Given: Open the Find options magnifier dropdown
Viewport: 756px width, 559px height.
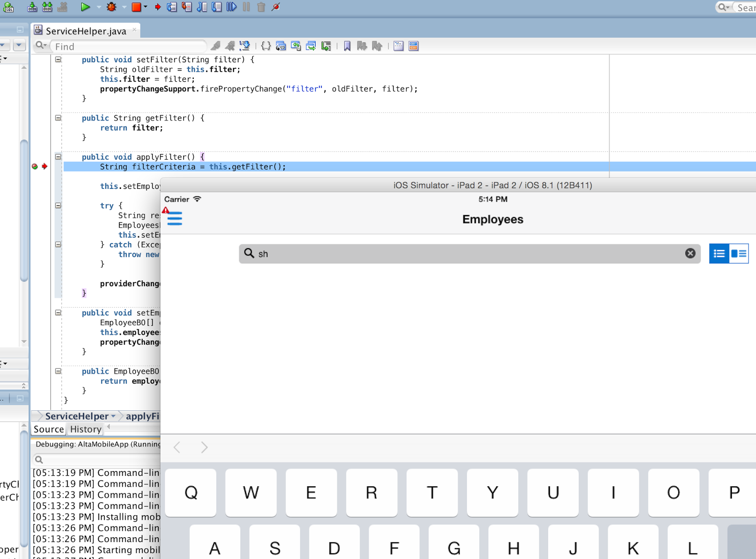Looking at the screenshot, I should coord(41,46).
